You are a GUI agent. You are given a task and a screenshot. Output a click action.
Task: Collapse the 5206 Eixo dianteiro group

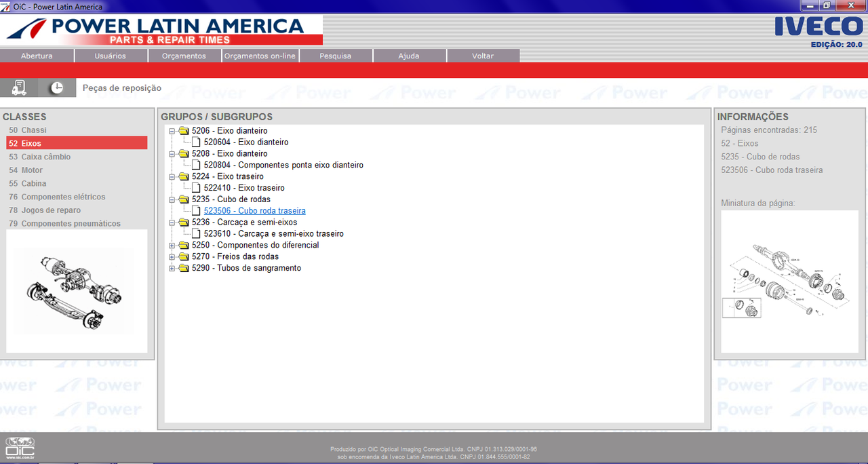(172, 131)
